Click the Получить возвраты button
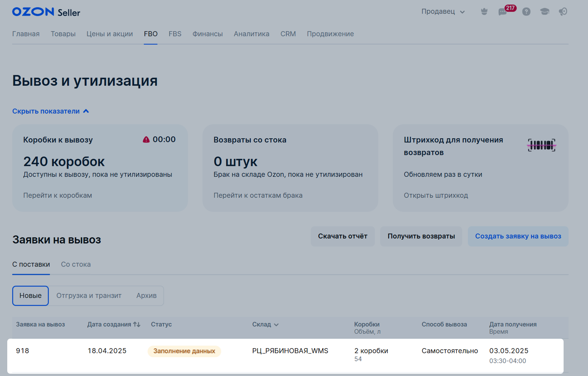 (421, 236)
